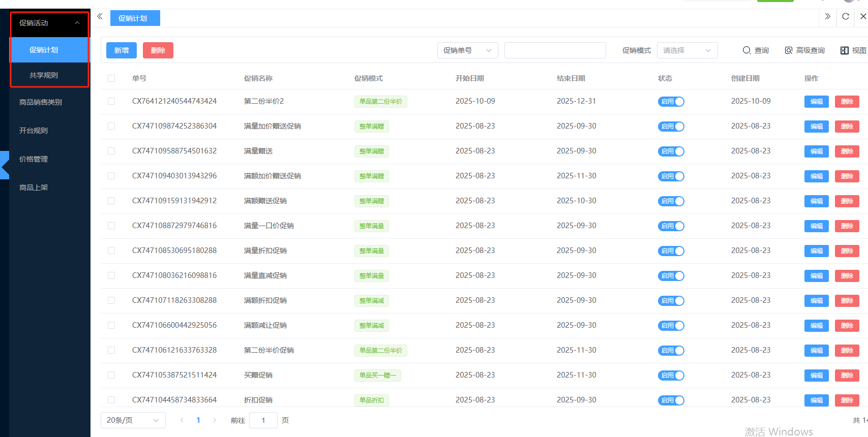Screen dimensions: 868x437
Task: Check the row checkbox for 满量赠送
Action: 111,151
